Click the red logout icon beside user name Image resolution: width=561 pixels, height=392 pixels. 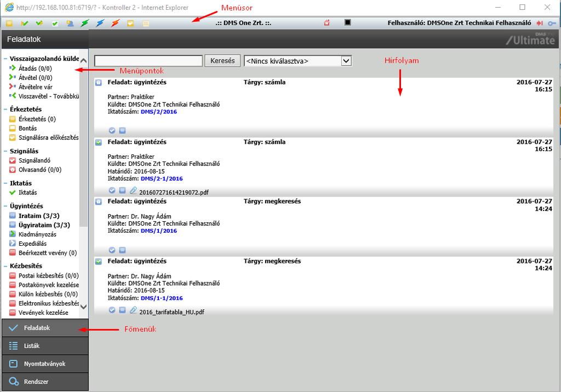tap(540, 23)
